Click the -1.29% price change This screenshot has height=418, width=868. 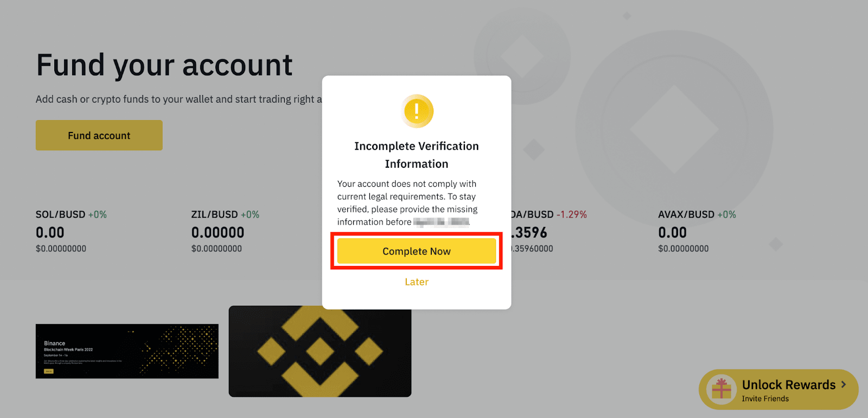point(571,214)
